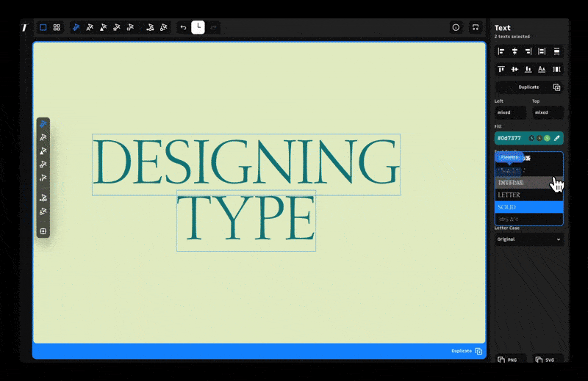Align selected texts to left edge
This screenshot has width=588, height=381.
[x=501, y=51]
